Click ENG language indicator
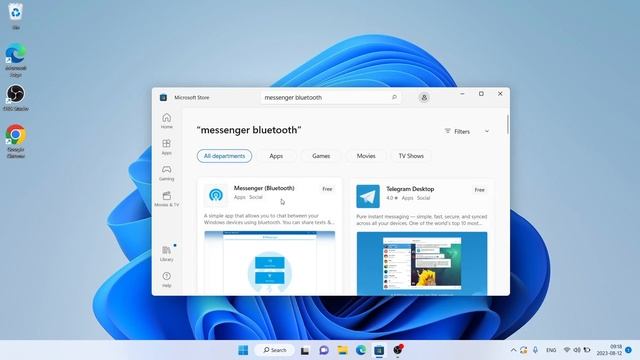The image size is (640, 360). click(551, 350)
